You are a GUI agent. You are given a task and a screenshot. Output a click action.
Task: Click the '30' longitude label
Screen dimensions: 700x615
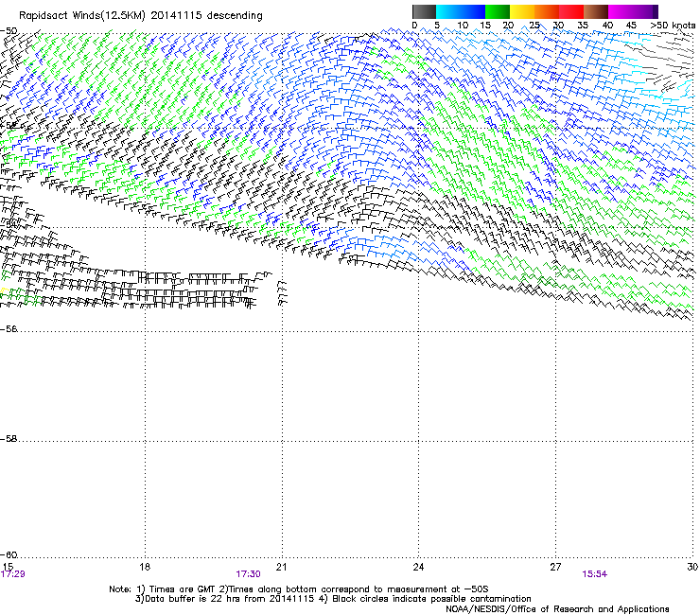tap(692, 567)
